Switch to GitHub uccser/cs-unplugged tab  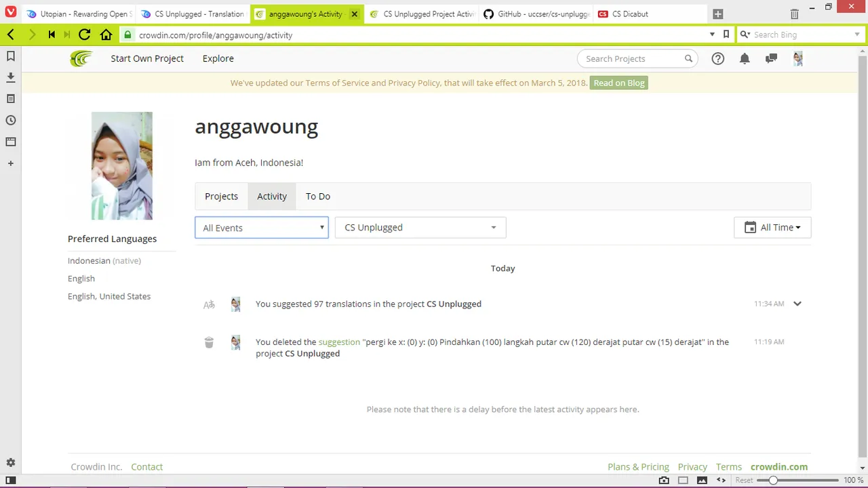pos(536,14)
